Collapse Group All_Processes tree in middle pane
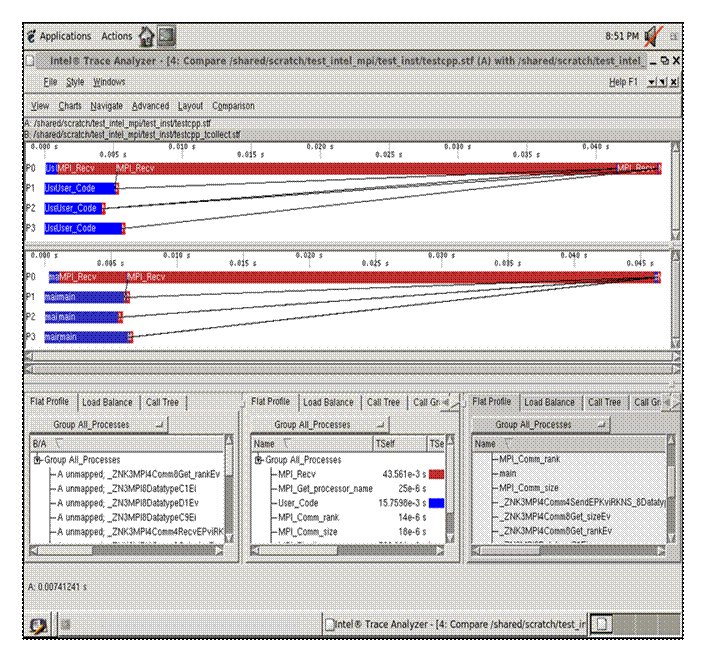 [x=258, y=460]
